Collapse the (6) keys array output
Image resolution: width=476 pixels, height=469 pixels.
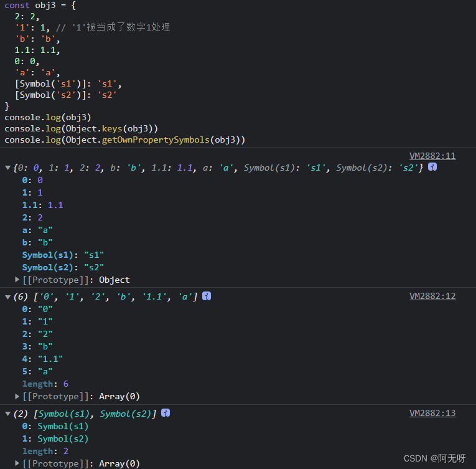[x=7, y=297]
